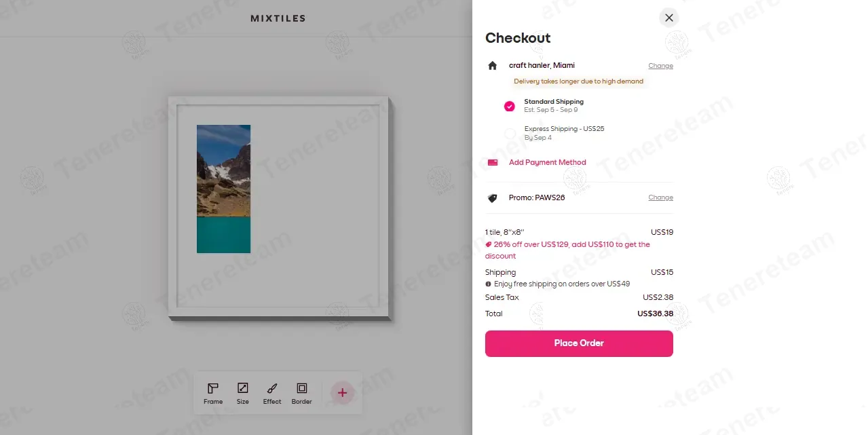Click the free shipping info icon
The height and width of the screenshot is (435, 868).
tap(488, 284)
